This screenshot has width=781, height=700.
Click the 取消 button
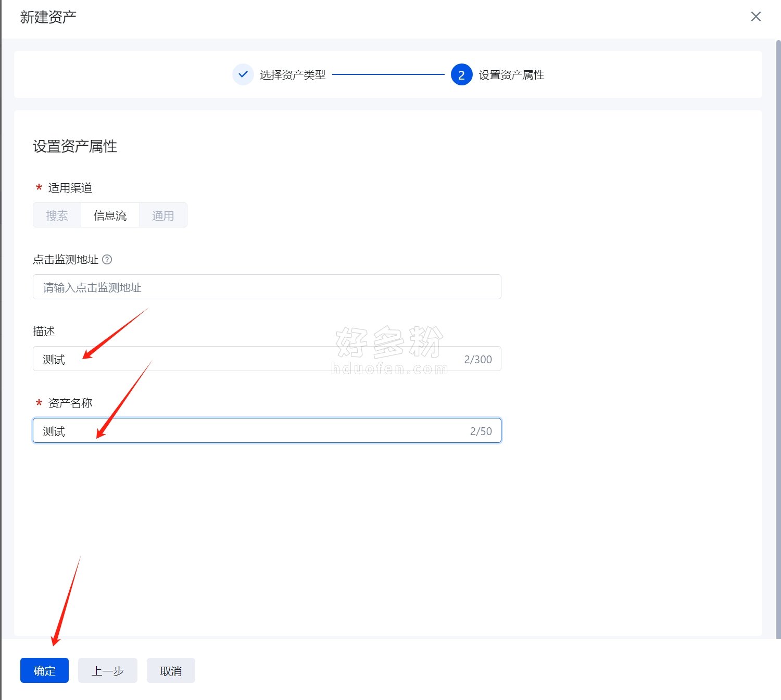pos(171,670)
